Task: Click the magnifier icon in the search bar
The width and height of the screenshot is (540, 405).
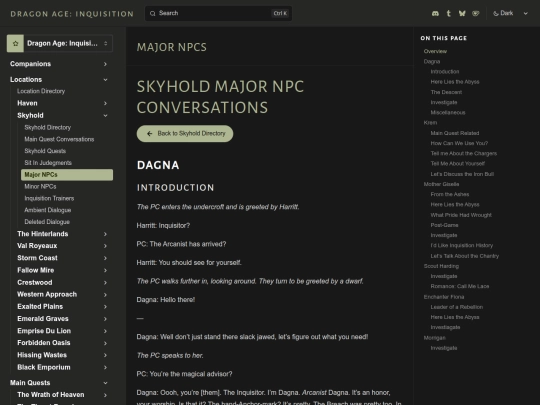Action: click(153, 13)
